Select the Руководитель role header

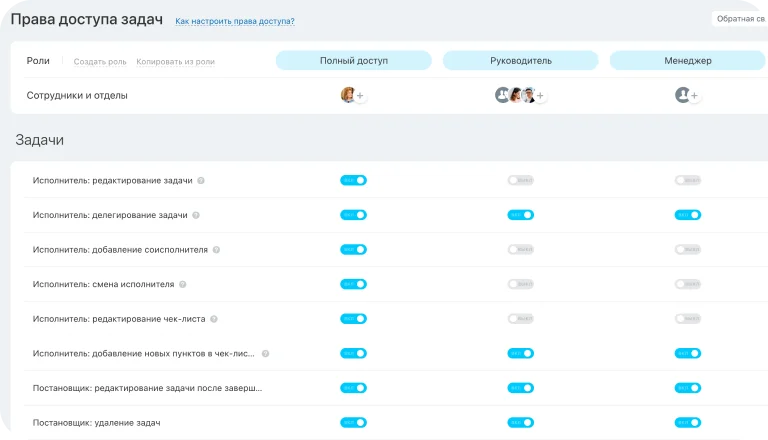point(520,61)
